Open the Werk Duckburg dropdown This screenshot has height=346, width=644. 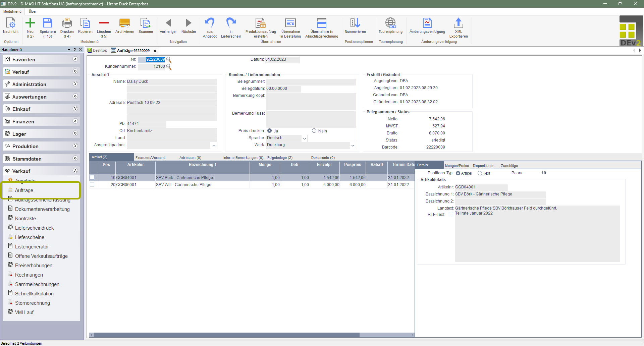click(x=353, y=145)
